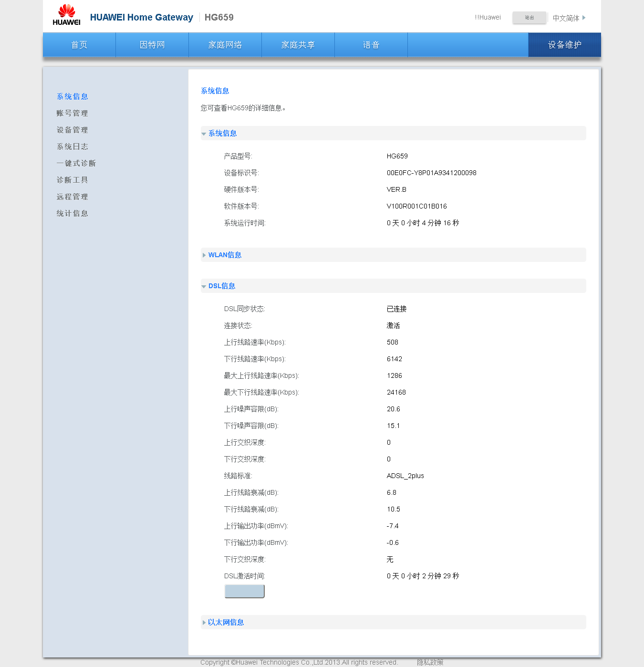Click the 产品型号 label
The width and height of the screenshot is (644, 667).
click(238, 156)
